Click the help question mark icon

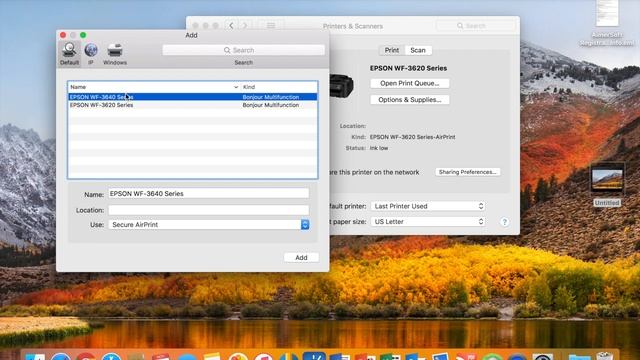(504, 222)
